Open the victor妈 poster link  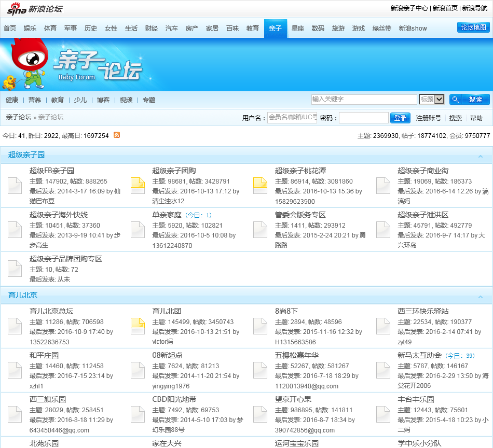(x=162, y=342)
